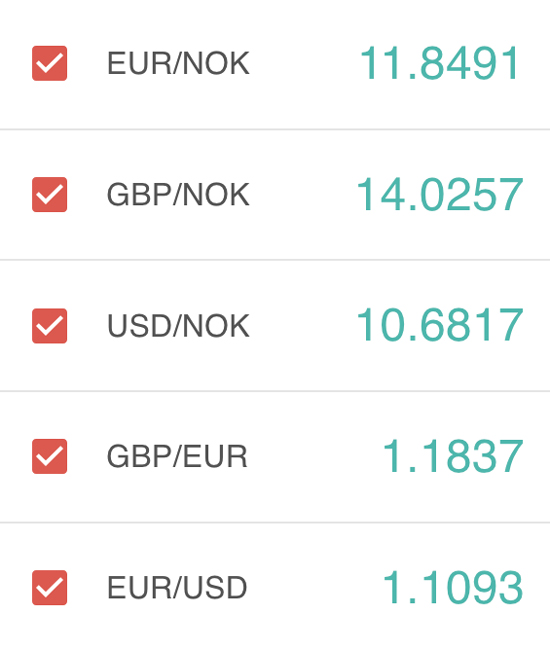The image size is (550, 650).
Task: Toggle the GBP/NOK checkbox off
Action: coord(50,194)
